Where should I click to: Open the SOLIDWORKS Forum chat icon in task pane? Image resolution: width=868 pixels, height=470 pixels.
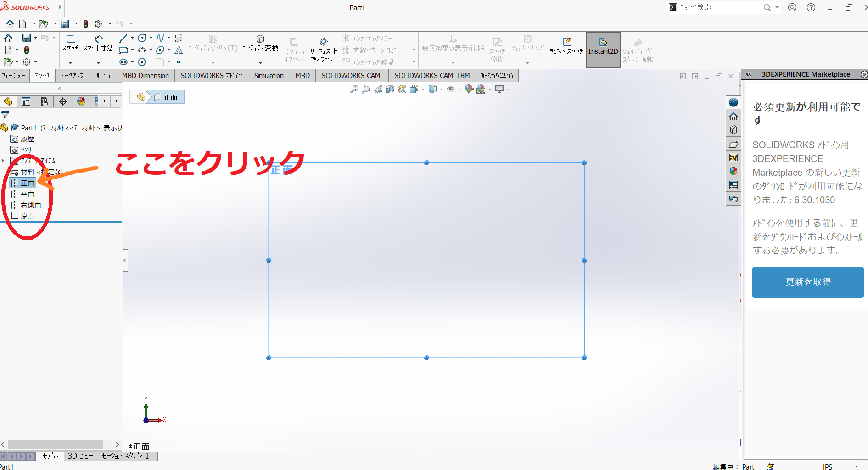pyautogui.click(x=734, y=199)
